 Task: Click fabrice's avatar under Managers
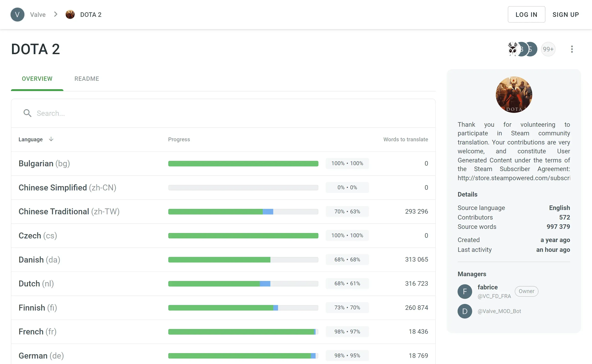(x=464, y=291)
